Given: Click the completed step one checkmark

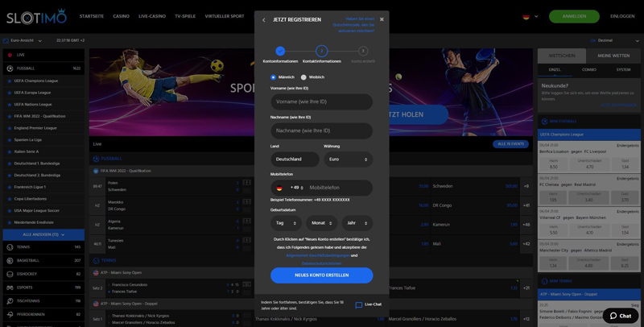Looking at the screenshot, I should pos(280,51).
